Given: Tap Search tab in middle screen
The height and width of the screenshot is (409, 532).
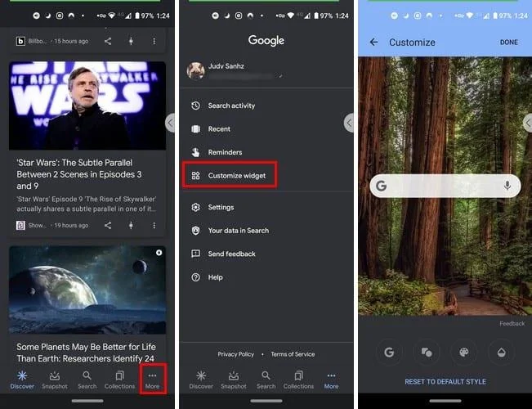Looking at the screenshot, I should [266, 380].
